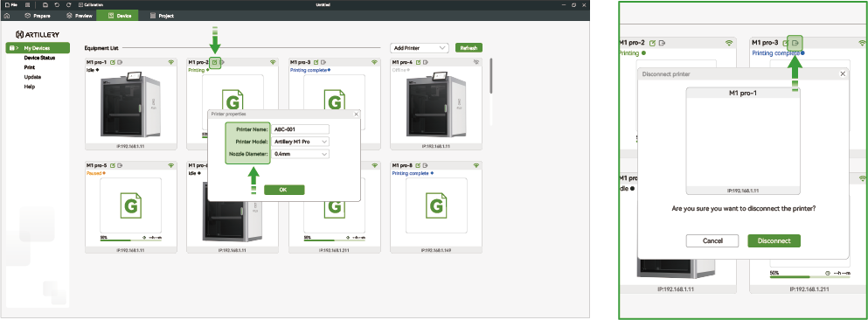Click disconnect icon of M1 pro-4
Image resolution: width=868 pixels, height=320 pixels.
pyautogui.click(x=426, y=63)
